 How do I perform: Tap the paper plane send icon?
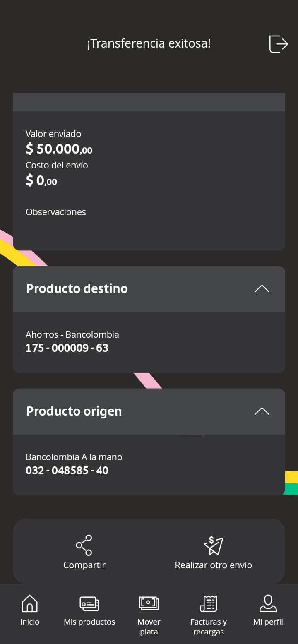click(x=214, y=545)
